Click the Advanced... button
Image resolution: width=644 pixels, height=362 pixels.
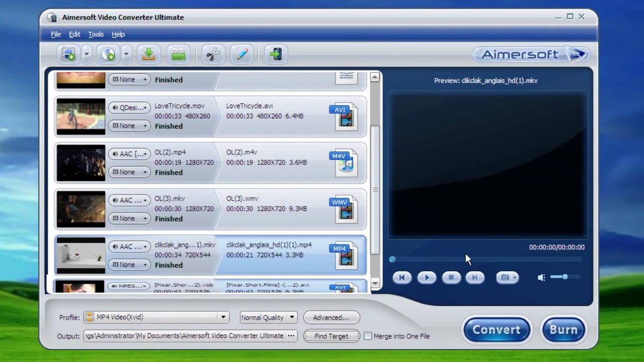coord(332,317)
